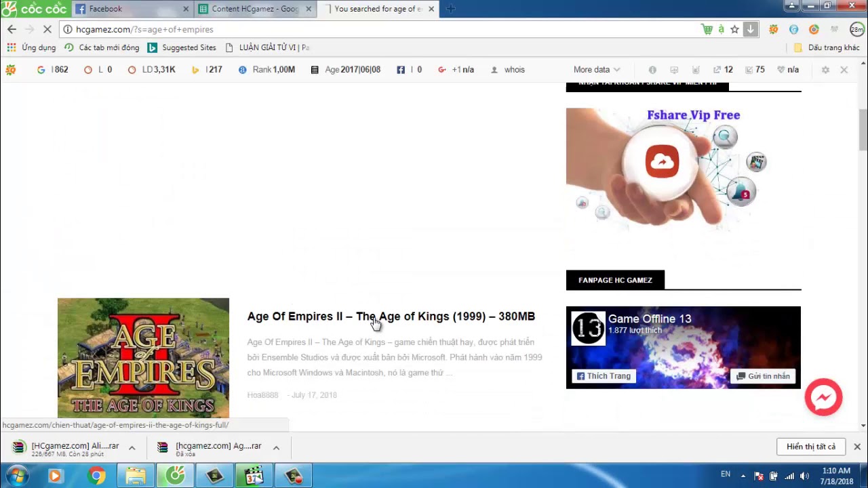Go back with the browser back arrow

pyautogui.click(x=12, y=29)
